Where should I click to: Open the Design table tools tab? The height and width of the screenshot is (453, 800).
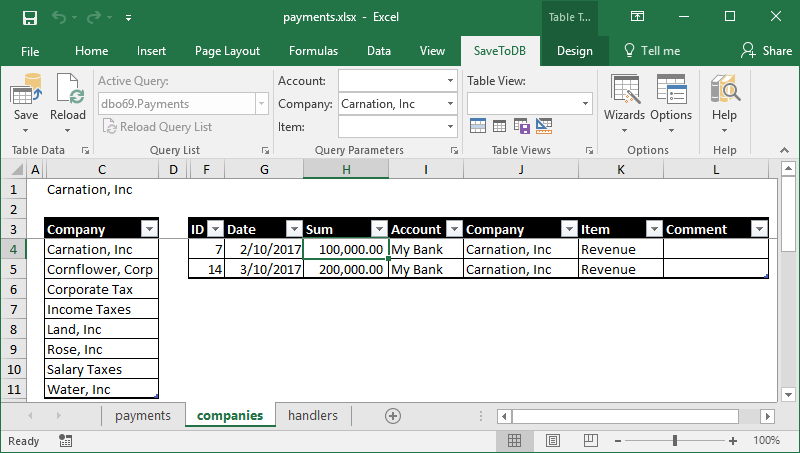coord(574,51)
